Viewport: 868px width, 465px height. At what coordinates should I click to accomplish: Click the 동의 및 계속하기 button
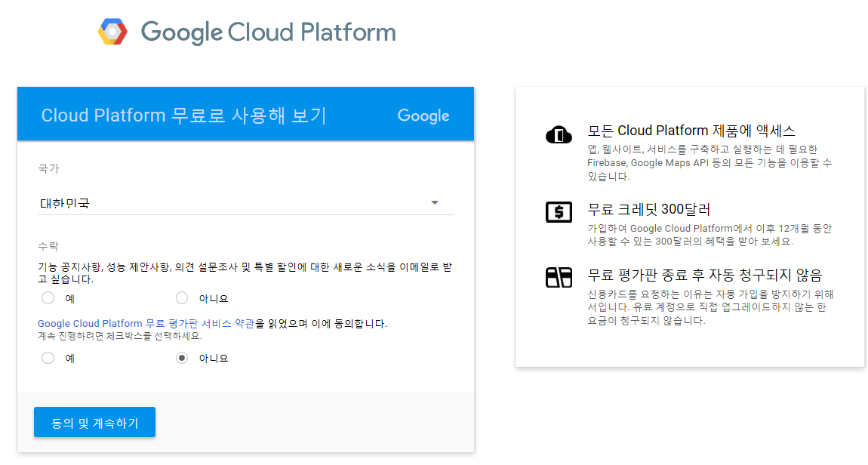(94, 423)
